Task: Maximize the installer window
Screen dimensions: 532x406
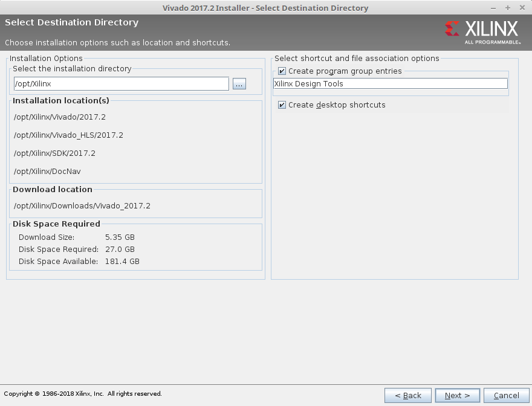Action: (508, 8)
